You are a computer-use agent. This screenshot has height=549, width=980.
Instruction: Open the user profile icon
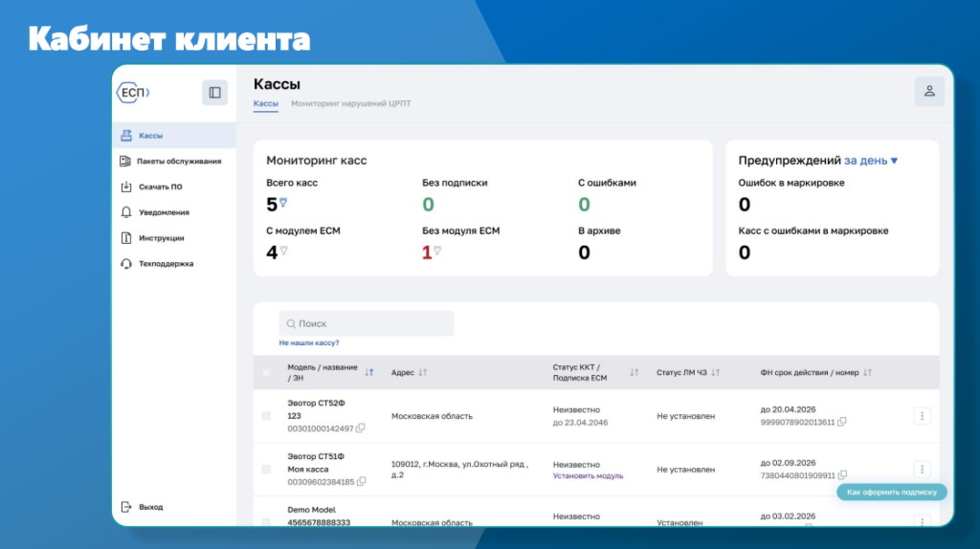(x=928, y=92)
